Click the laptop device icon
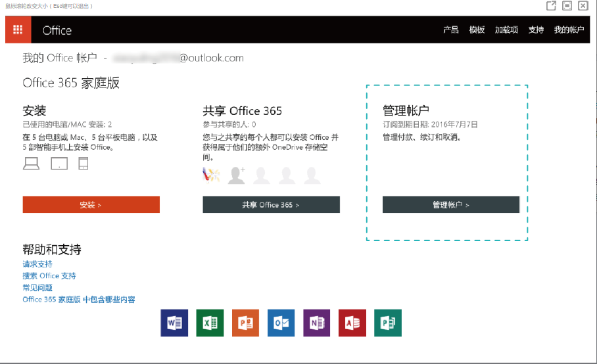Screen dimensions: 597x364 (x=31, y=164)
